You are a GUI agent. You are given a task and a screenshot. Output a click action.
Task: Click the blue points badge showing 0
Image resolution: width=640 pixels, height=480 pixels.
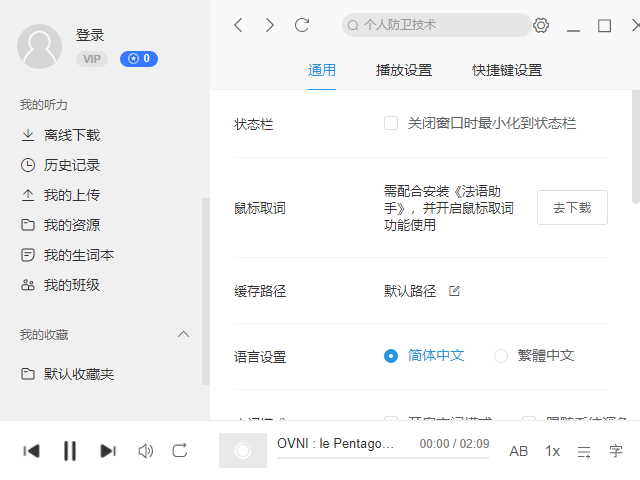[139, 59]
